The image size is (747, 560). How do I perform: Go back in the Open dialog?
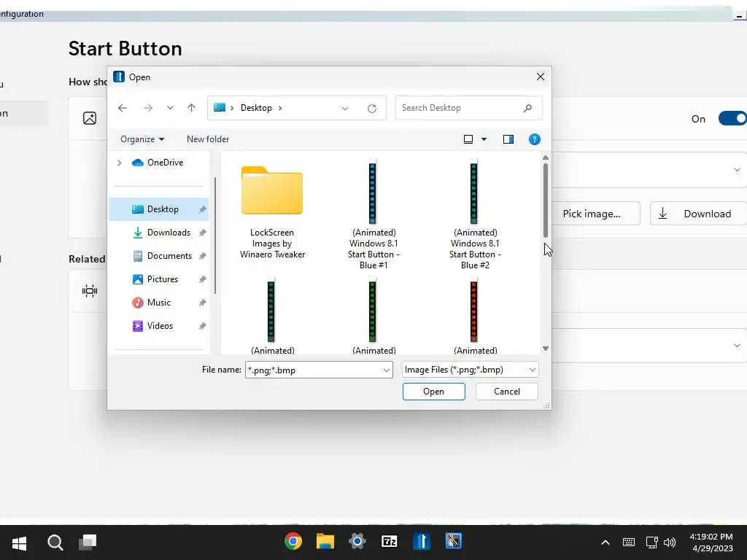tap(123, 108)
